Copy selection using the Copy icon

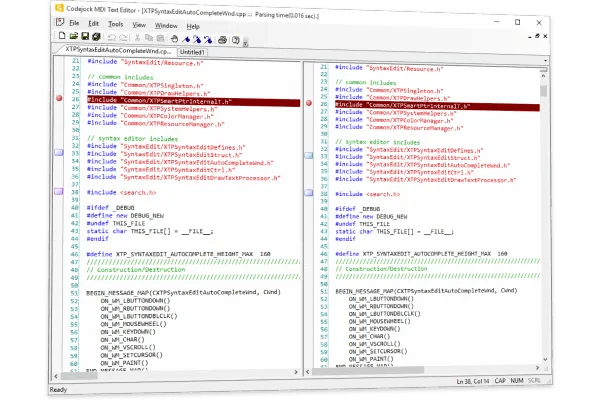click(x=149, y=38)
